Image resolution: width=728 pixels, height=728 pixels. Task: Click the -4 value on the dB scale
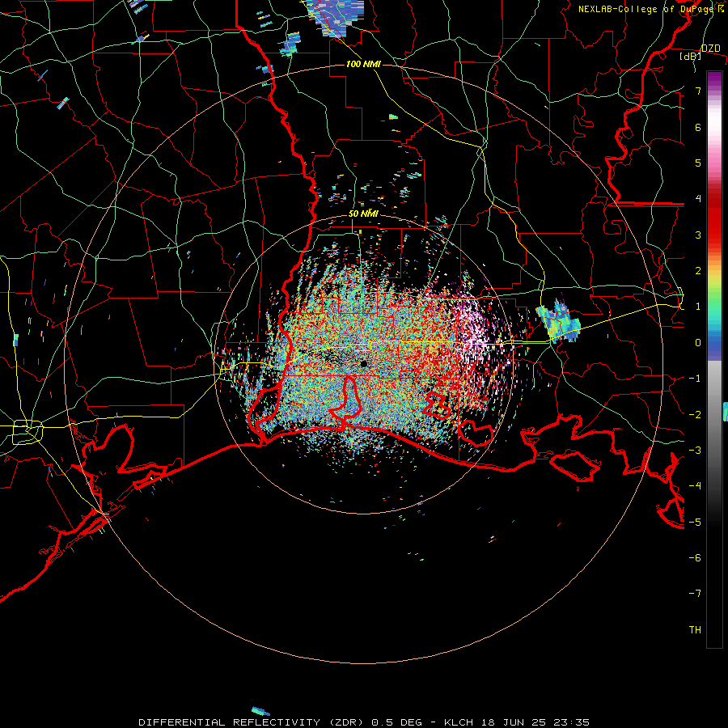[695, 486]
